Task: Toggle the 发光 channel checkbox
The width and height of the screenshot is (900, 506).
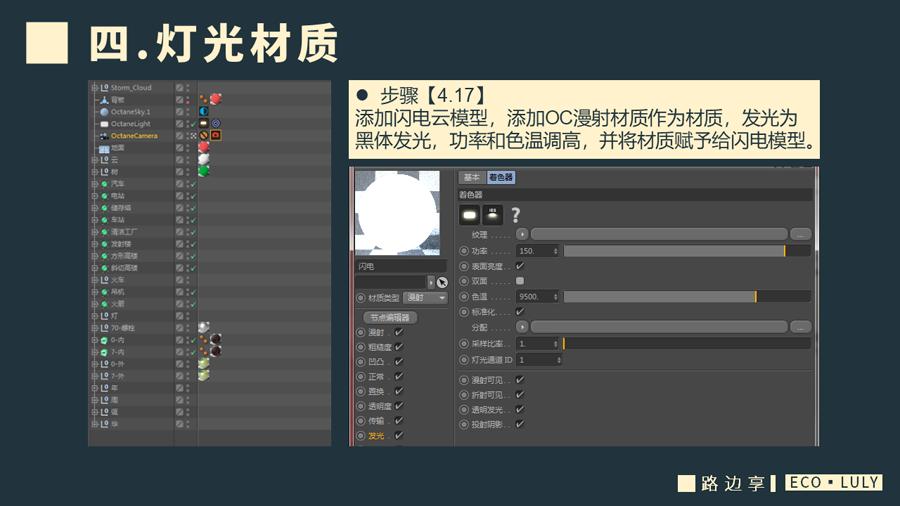Action: 399,435
